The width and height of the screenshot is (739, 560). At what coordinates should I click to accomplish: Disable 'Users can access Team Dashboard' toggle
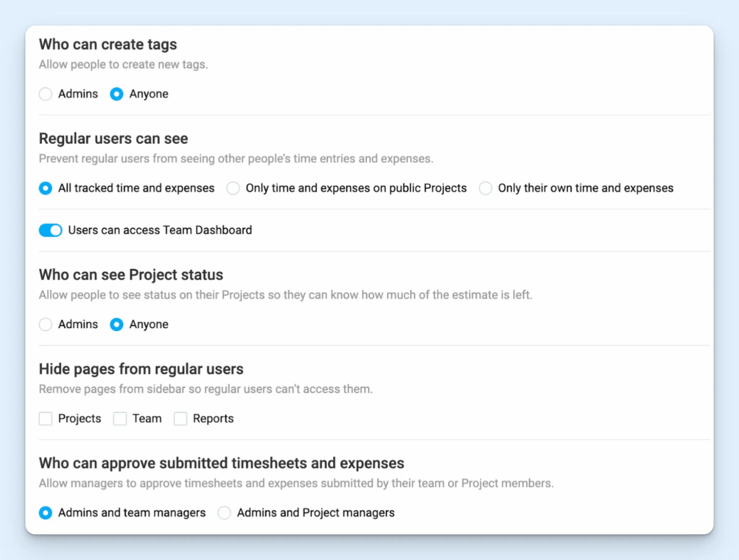(50, 230)
